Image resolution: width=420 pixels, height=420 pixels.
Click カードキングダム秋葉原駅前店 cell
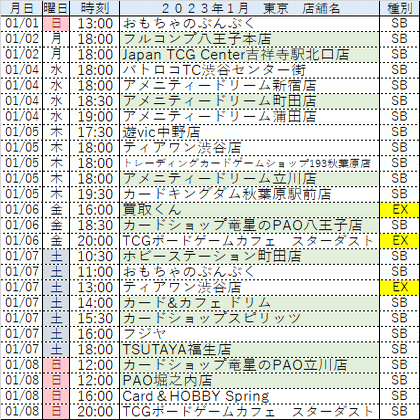coord(249,194)
